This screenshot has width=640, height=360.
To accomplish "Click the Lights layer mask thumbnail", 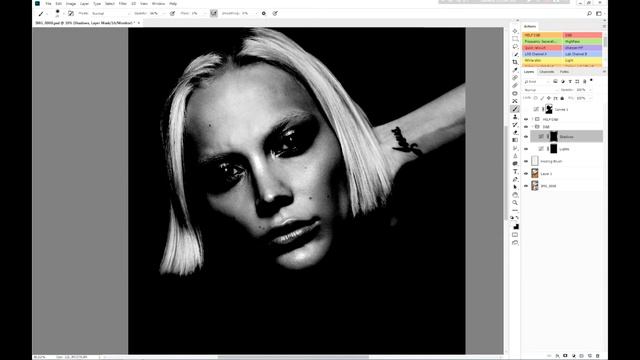I will (553, 149).
